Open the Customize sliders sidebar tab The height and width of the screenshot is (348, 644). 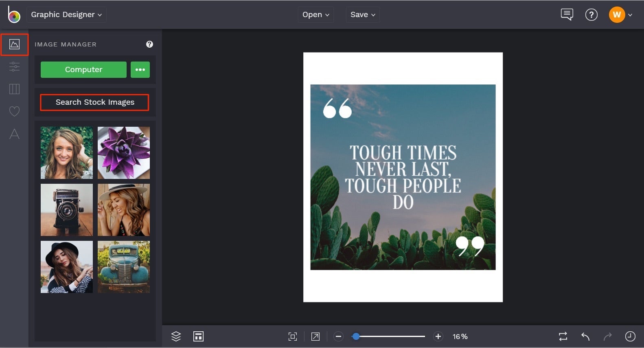14,66
